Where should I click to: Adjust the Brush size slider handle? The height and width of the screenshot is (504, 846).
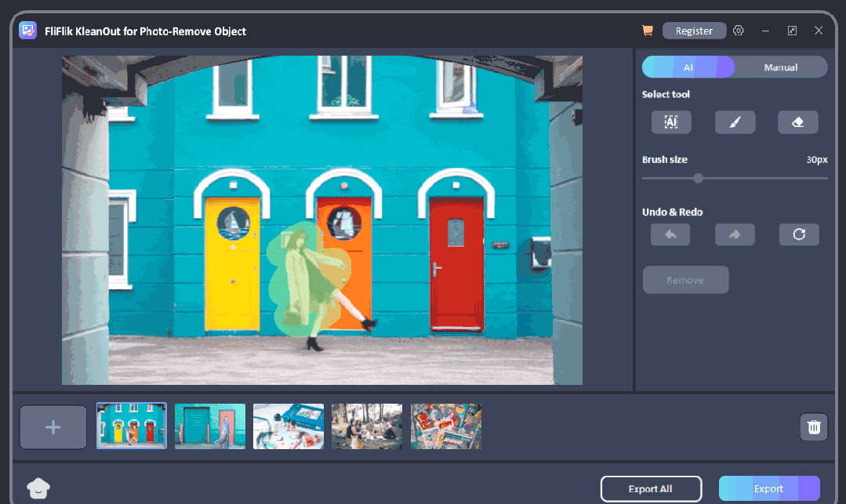point(698,179)
